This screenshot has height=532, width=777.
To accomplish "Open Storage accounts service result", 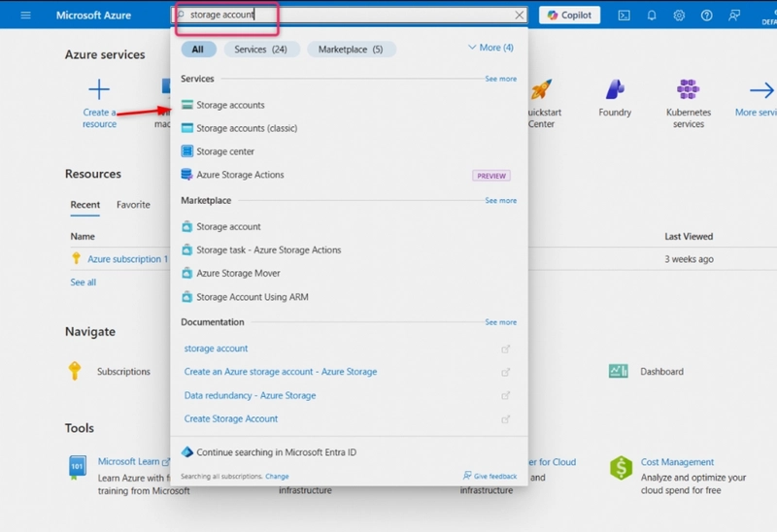I will tap(230, 105).
